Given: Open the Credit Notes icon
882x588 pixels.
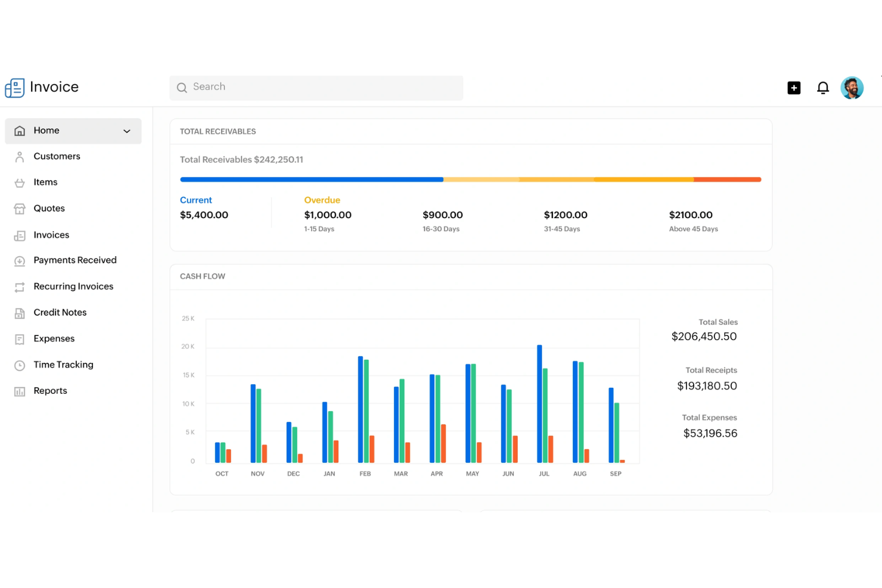Looking at the screenshot, I should (20, 312).
